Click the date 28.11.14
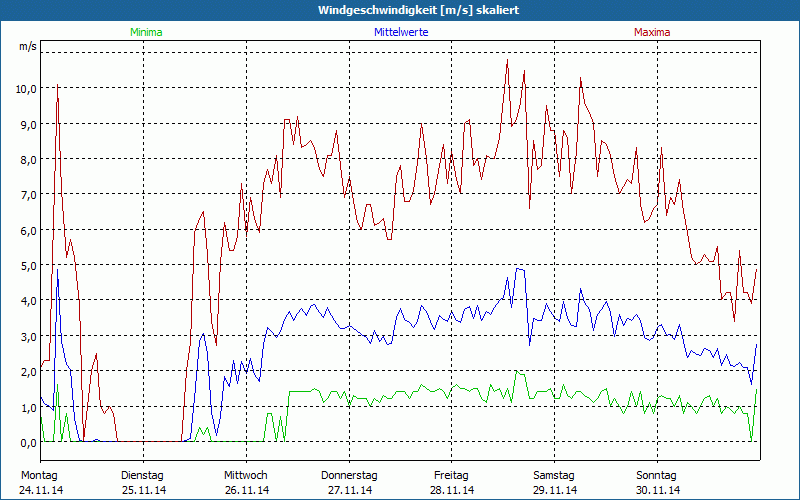Screen dimensions: 800x500 pos(452,490)
